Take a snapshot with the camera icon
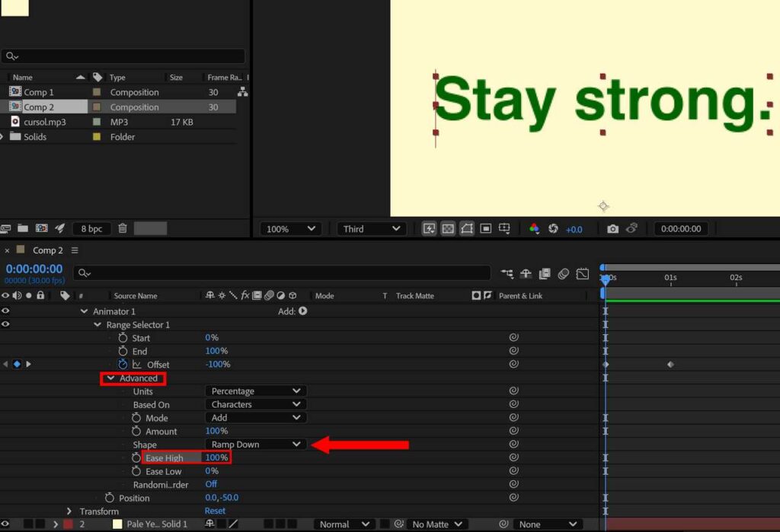 pos(613,229)
